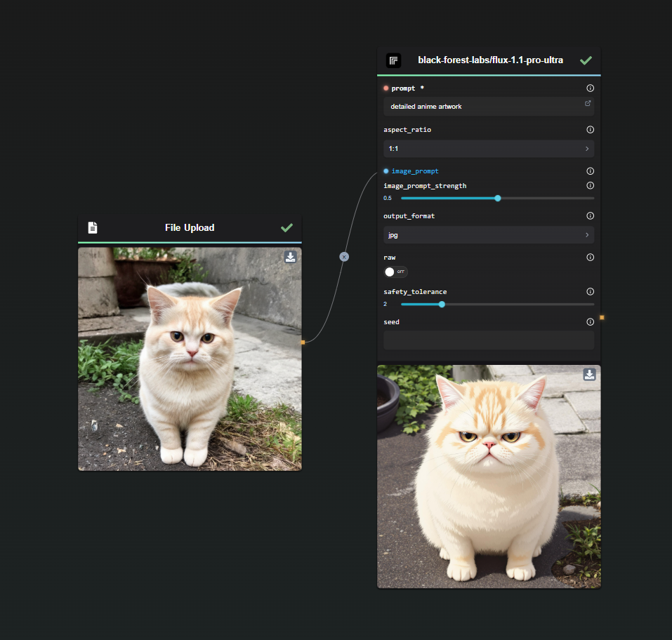Viewport: 672px width, 640px height.
Task: Click the safety_tolerance value 2
Action: coord(386,304)
